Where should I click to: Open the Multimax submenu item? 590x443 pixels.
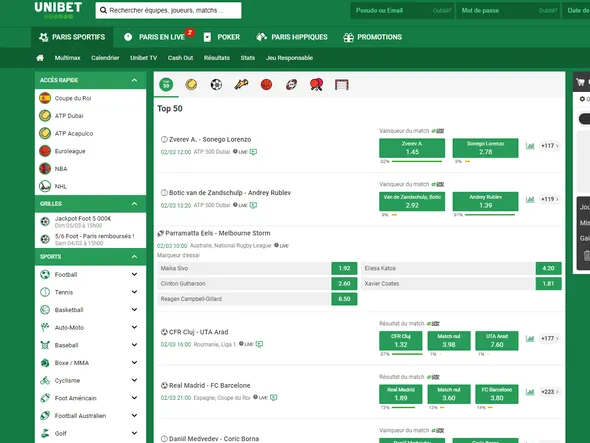tap(67, 58)
